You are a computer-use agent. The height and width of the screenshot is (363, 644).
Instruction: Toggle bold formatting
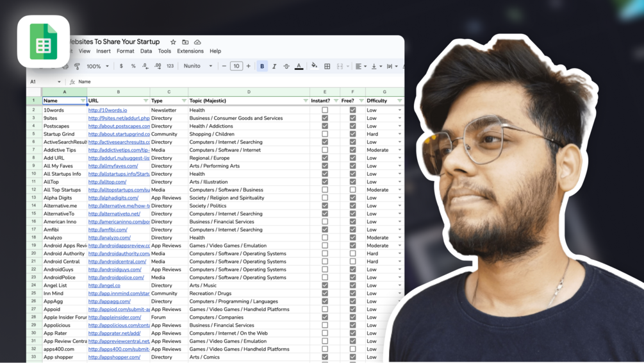click(x=262, y=66)
